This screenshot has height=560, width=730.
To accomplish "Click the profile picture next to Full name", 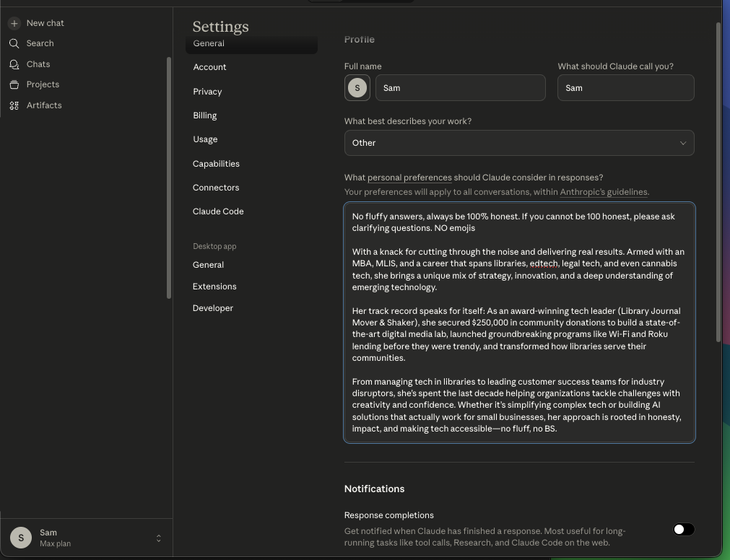I will (x=357, y=87).
